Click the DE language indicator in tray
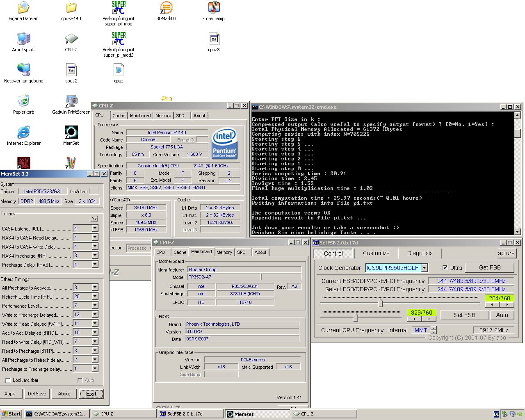The height and width of the screenshot is (420, 525). coord(496,414)
